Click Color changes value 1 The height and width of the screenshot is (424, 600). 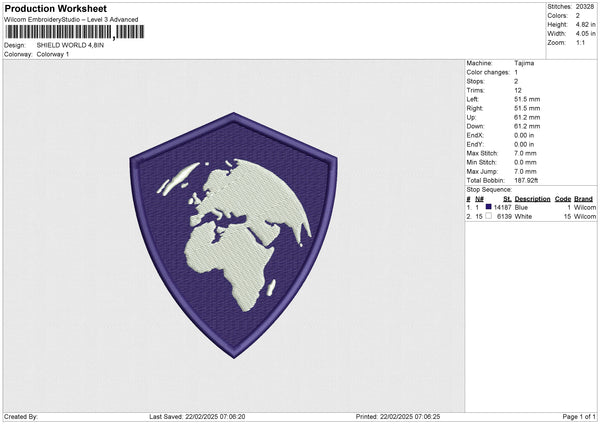point(516,72)
